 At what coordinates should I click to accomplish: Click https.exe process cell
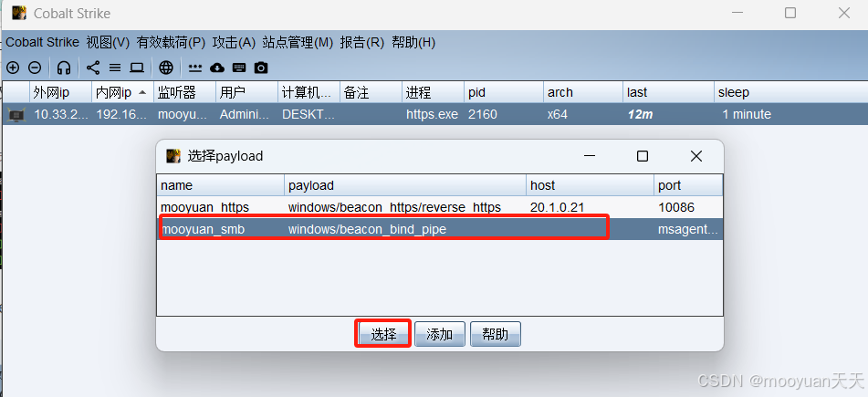click(433, 115)
